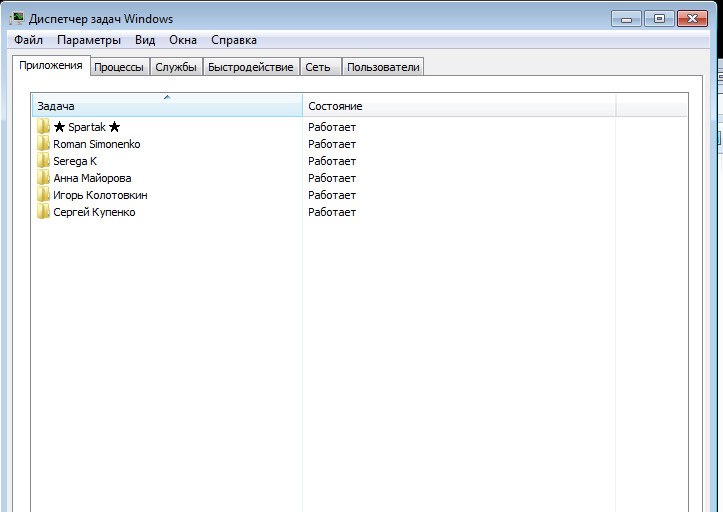Screen dimensions: 723x512
Task: Select the Serega K task
Action: 75,161
